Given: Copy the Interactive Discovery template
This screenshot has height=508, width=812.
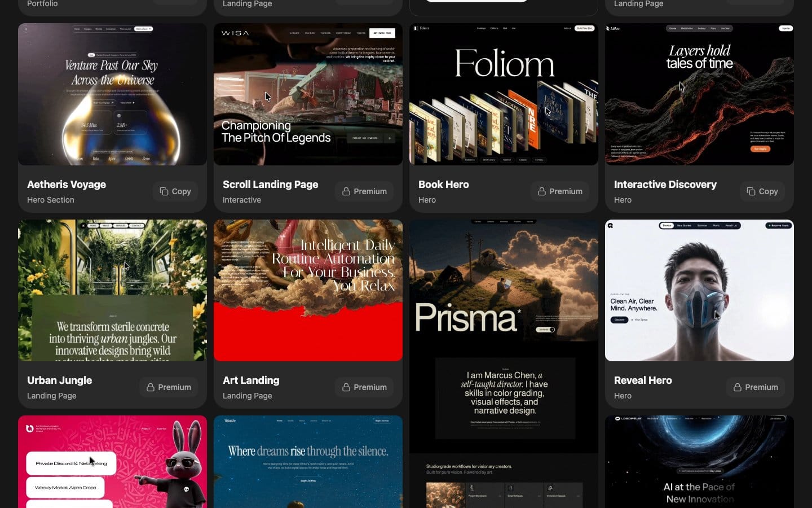Looking at the screenshot, I should coord(762,191).
